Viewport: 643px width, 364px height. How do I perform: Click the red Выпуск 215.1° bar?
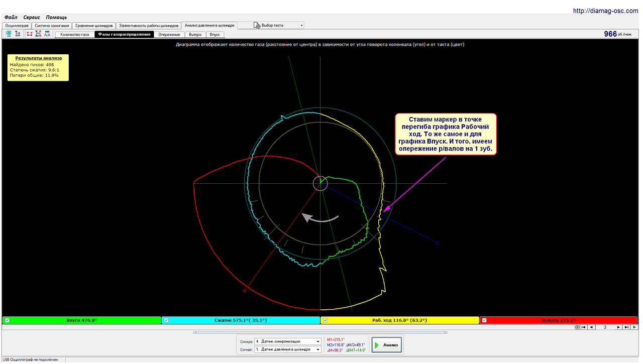tap(559, 320)
